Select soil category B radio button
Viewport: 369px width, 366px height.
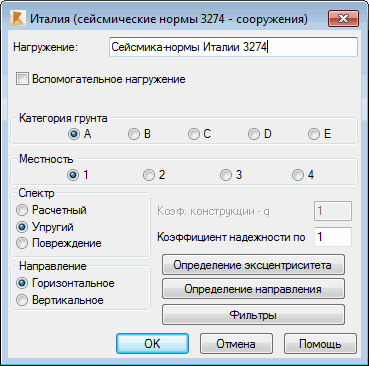134,134
